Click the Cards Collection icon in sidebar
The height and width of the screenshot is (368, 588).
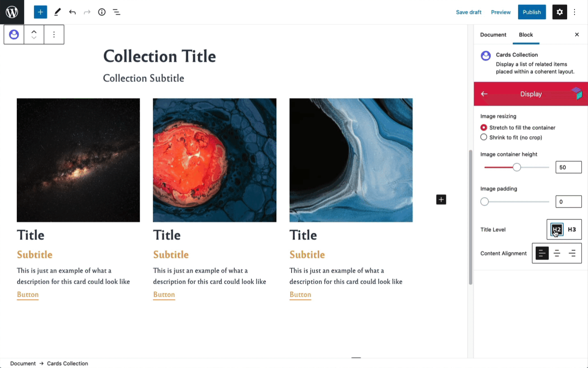(486, 56)
